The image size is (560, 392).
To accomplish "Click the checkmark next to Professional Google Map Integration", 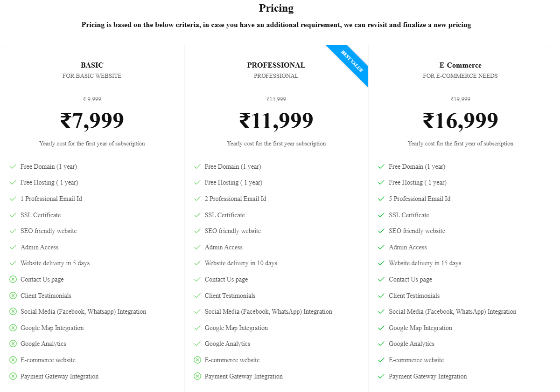I will tap(197, 328).
